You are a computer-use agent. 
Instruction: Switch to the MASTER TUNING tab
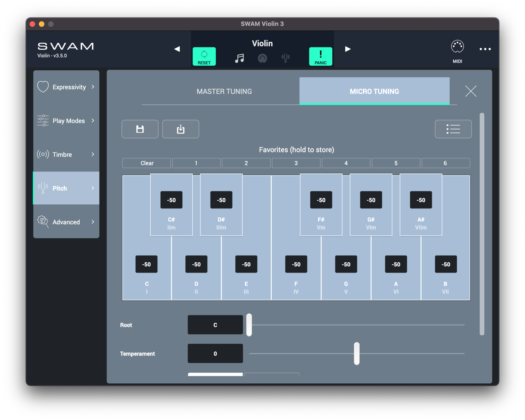[224, 91]
